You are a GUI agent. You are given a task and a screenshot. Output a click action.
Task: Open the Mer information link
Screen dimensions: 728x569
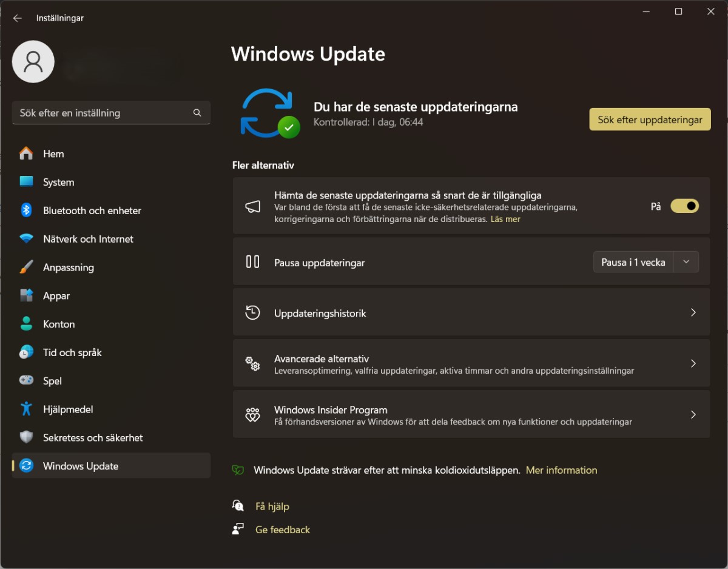pyautogui.click(x=561, y=470)
